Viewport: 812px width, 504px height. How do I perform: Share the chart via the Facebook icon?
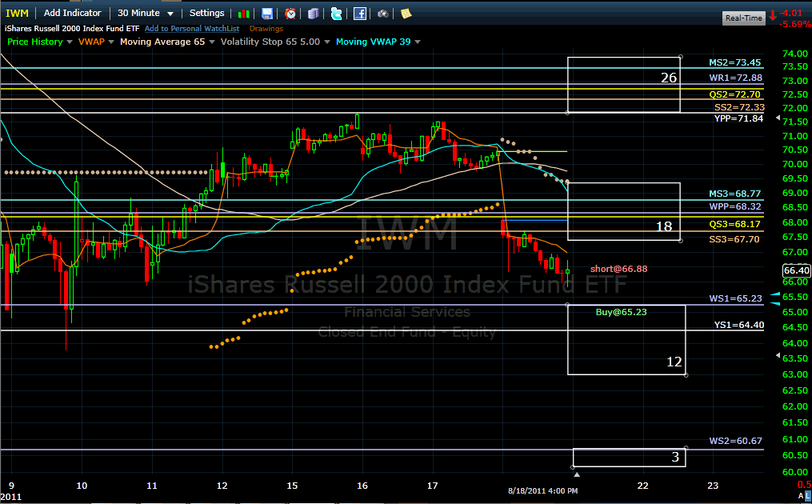coord(360,14)
